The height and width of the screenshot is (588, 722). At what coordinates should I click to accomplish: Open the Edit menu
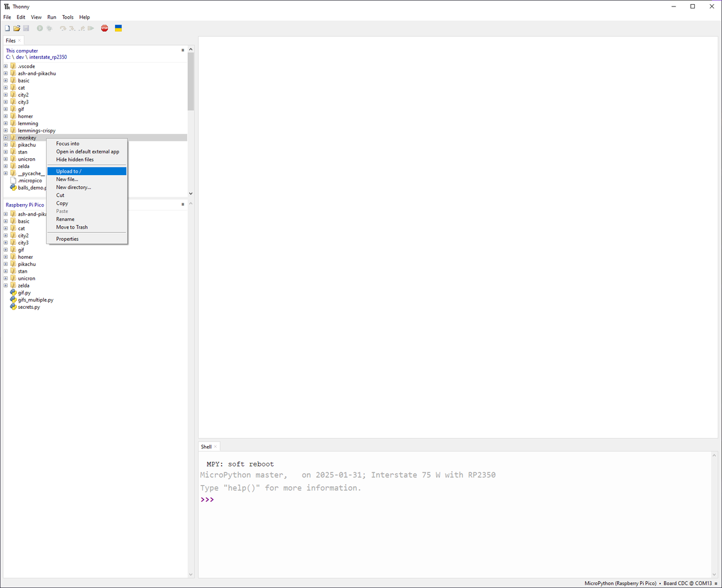[x=21, y=17]
